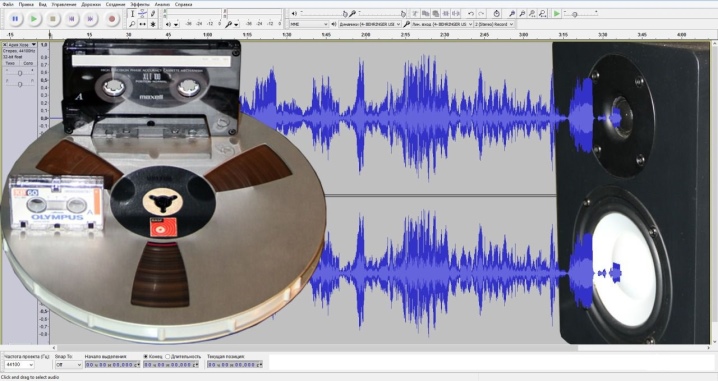Click the playback speed slider

(x=580, y=14)
